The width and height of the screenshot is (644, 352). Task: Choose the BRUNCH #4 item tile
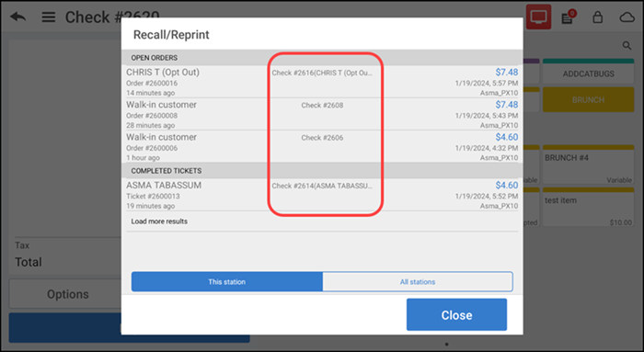[588, 165]
